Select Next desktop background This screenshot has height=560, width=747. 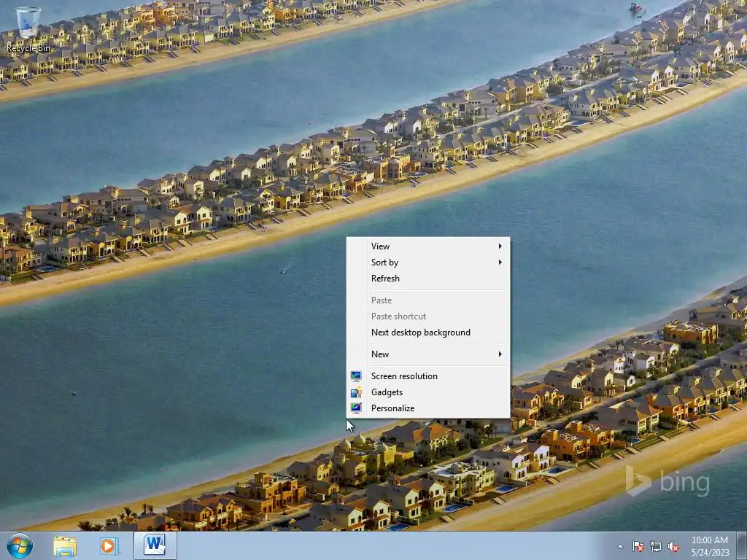427,332
